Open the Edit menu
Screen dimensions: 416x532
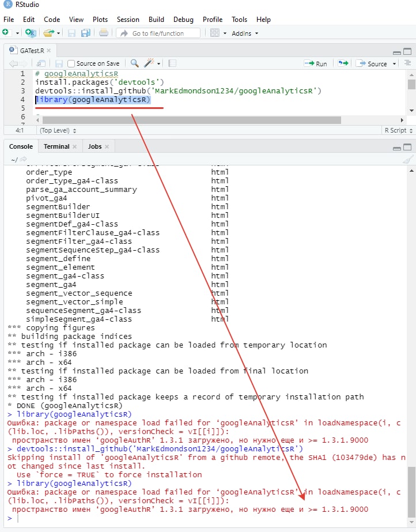(29, 20)
